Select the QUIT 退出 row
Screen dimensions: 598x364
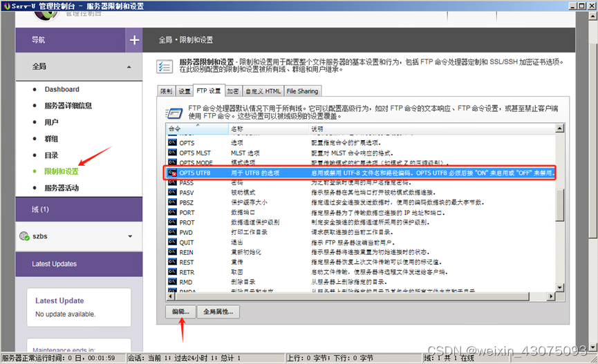point(361,242)
